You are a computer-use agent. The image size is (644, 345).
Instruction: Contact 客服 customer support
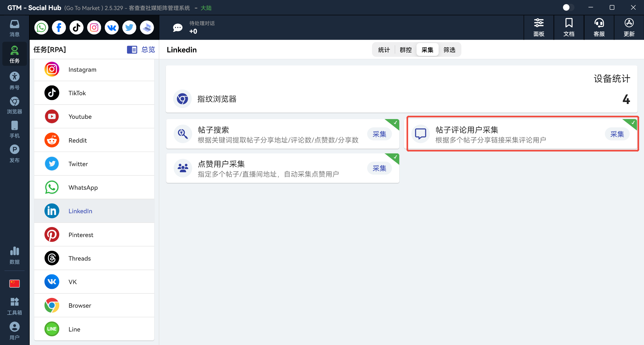click(599, 28)
